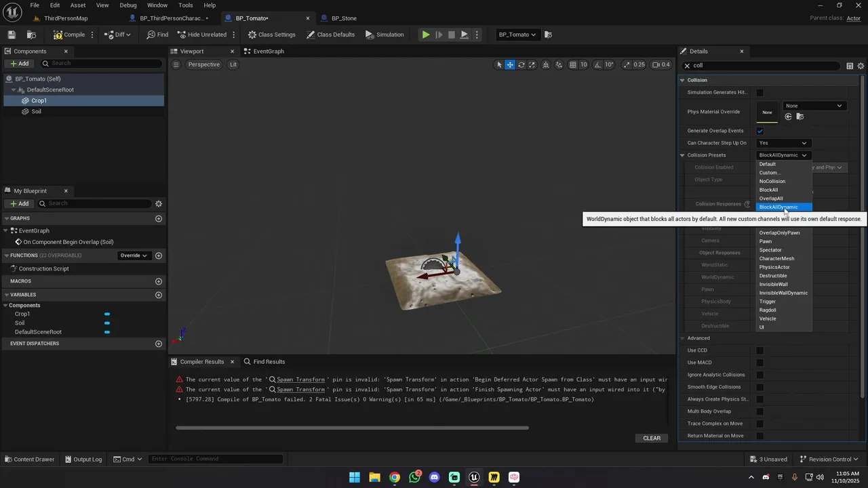This screenshot has width=868, height=488.
Task: Select DefaultSceneRoot in Components tree
Action: (50, 89)
